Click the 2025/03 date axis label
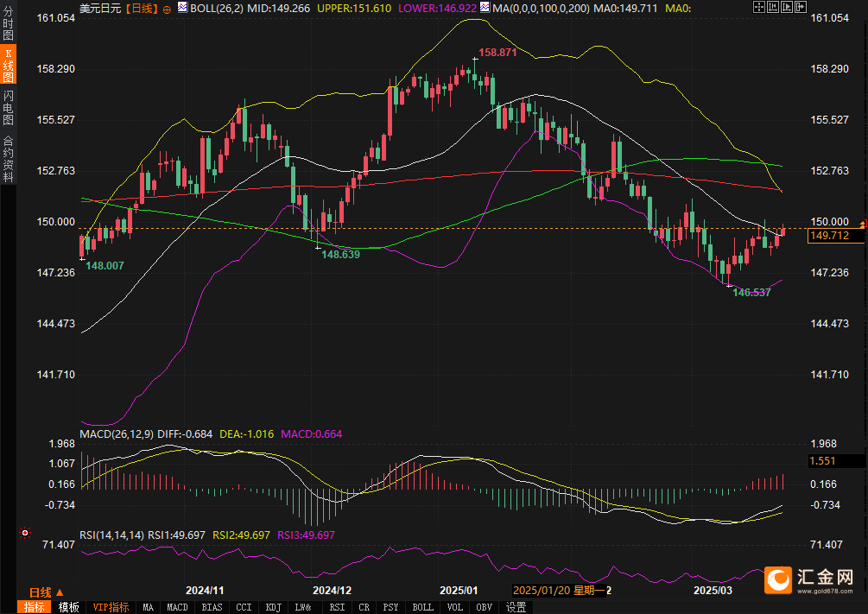Viewport: 868px width, 614px height. [x=713, y=590]
